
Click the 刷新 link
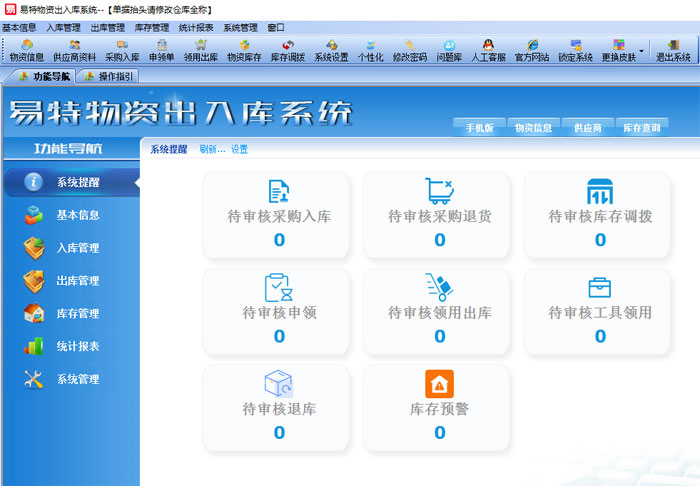(212, 149)
